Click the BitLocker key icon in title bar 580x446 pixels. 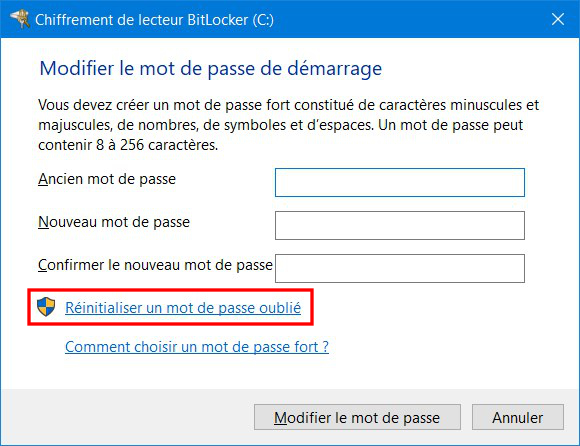(x=20, y=18)
